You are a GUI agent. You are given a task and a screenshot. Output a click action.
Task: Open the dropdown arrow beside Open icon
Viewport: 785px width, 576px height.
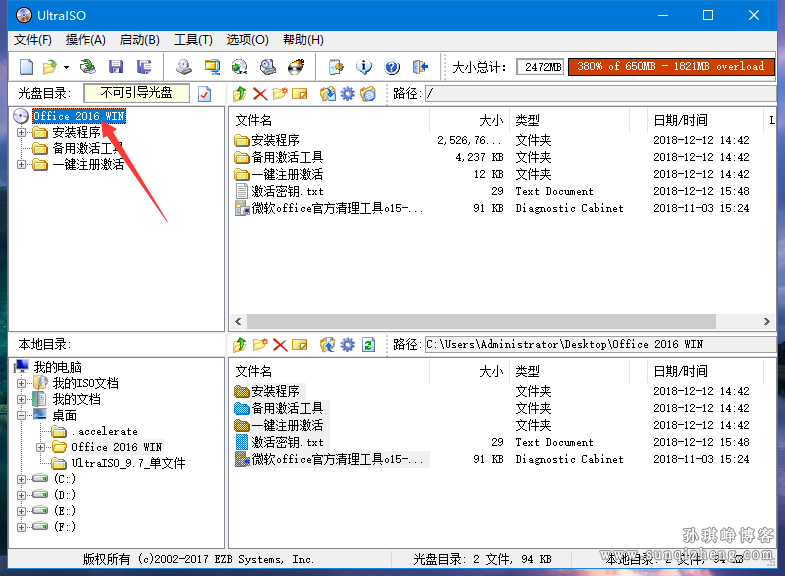pos(66,67)
